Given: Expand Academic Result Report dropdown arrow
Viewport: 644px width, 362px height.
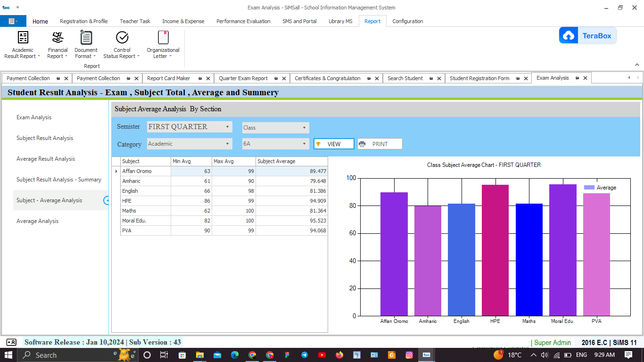Looking at the screenshot, I should (39, 57).
